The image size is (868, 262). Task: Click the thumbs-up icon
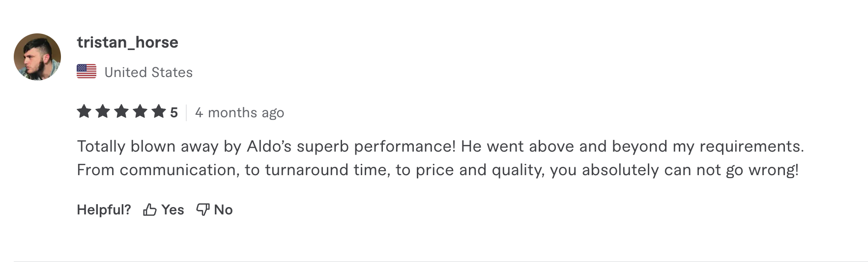pos(150,210)
